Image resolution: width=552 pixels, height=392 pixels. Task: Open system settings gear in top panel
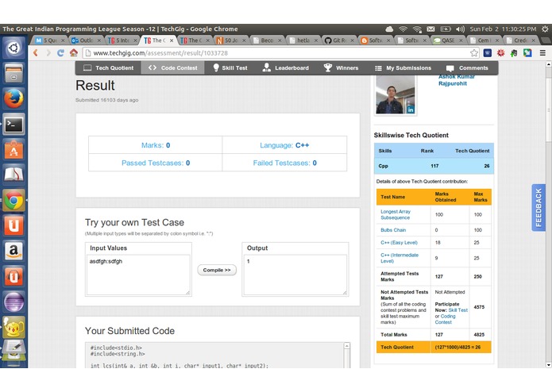tap(545, 29)
